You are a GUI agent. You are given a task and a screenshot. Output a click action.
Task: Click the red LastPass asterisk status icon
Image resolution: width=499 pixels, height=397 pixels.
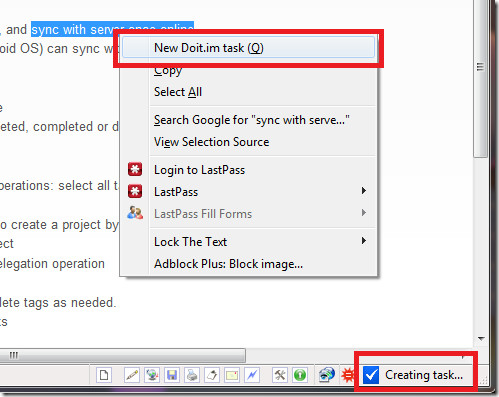pyautogui.click(x=348, y=375)
